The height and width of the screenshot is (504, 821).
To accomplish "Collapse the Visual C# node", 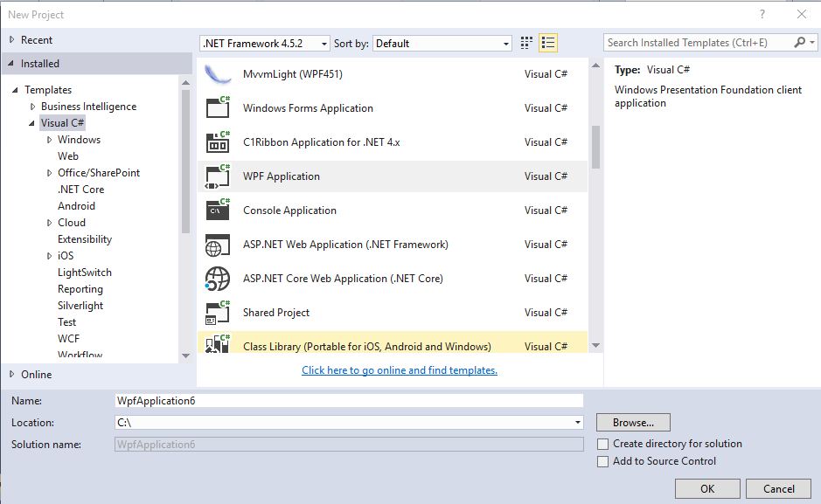I will (32, 123).
